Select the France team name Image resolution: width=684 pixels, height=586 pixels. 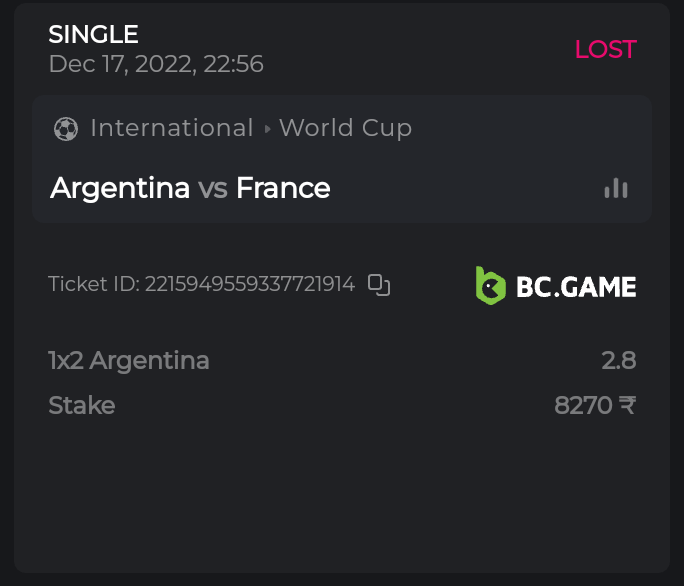pos(283,188)
